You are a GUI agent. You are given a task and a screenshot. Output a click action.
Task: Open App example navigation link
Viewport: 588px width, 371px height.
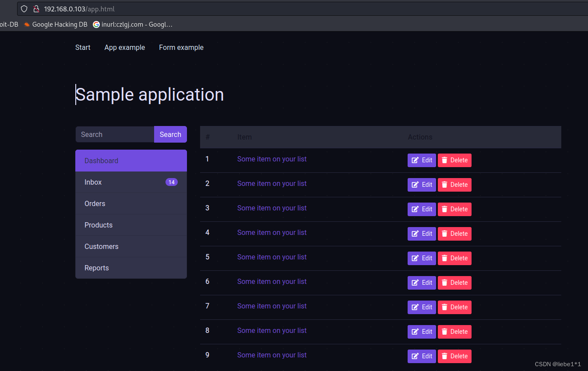pyautogui.click(x=125, y=47)
